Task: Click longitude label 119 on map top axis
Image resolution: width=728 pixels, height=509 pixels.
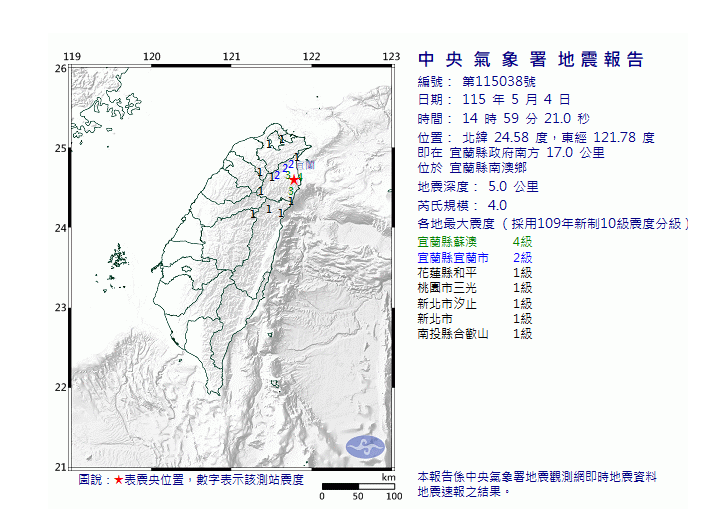Action: (72, 57)
